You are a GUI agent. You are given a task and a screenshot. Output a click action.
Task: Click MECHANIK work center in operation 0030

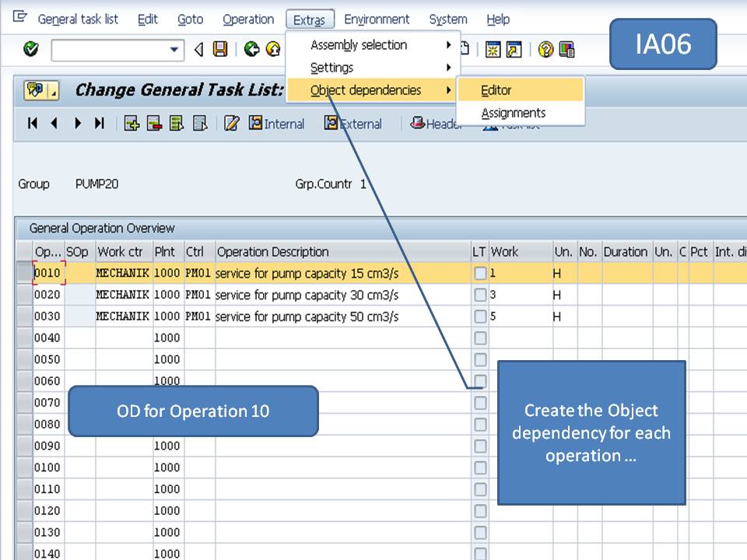tap(122, 317)
